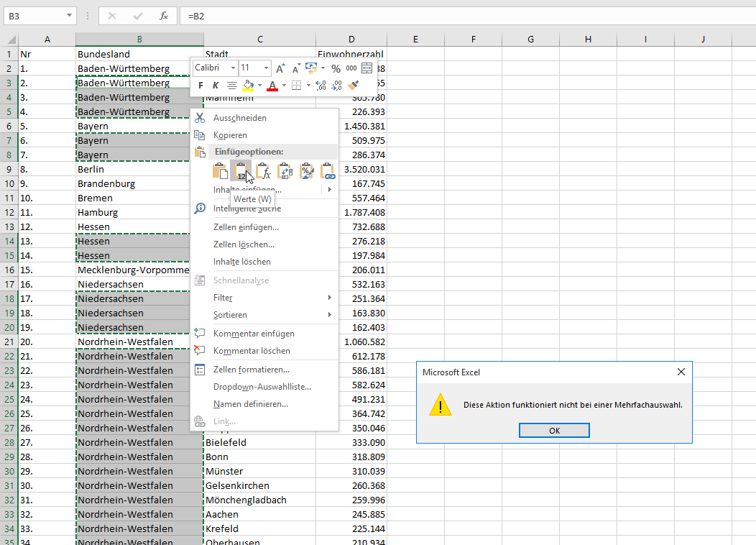Close the Microsoft Excel warning dialog
Image resolution: width=756 pixels, height=545 pixels.
click(x=681, y=372)
